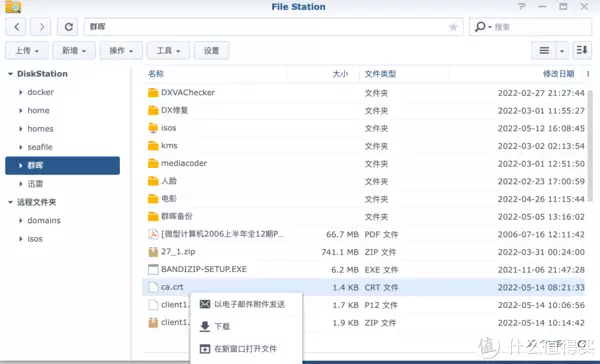Image resolution: width=600 pixels, height=364 pixels.
Task: Expand the homes tree arrow
Action: tap(21, 129)
